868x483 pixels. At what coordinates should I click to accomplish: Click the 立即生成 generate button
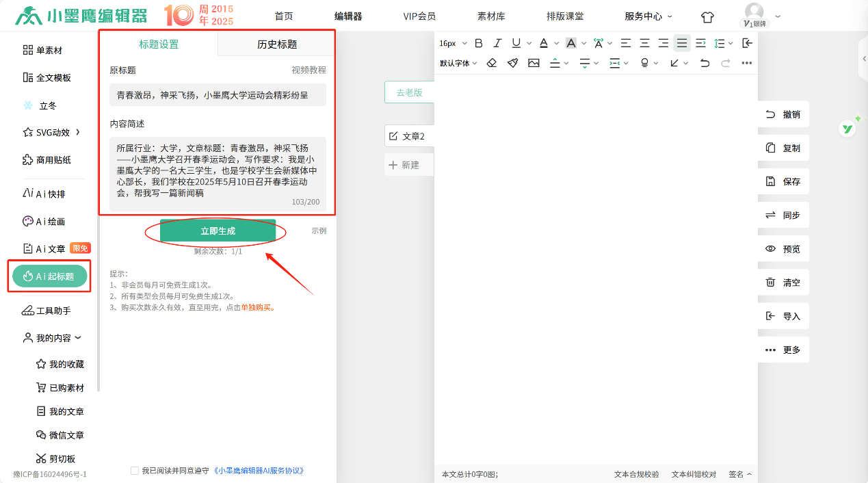click(x=218, y=231)
